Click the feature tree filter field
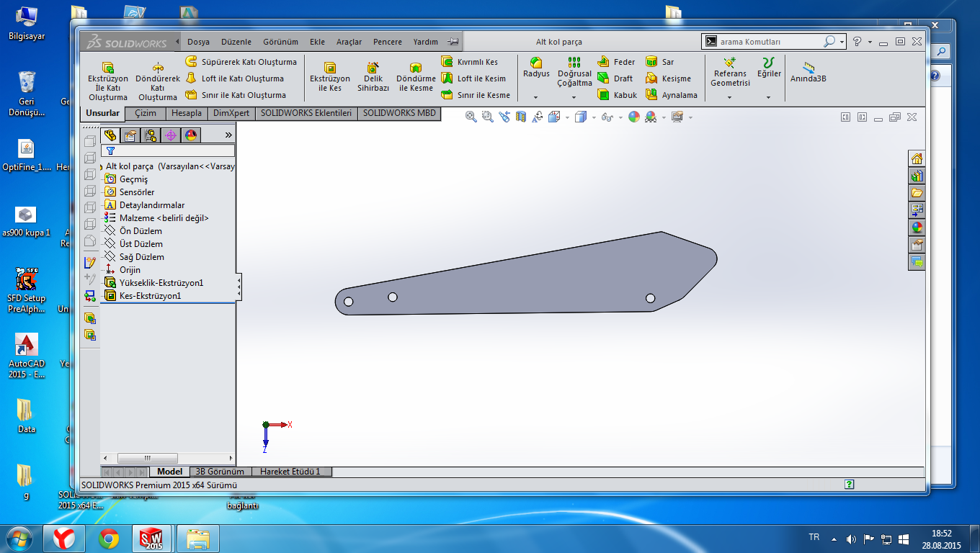The width and height of the screenshot is (980, 553). tap(168, 150)
